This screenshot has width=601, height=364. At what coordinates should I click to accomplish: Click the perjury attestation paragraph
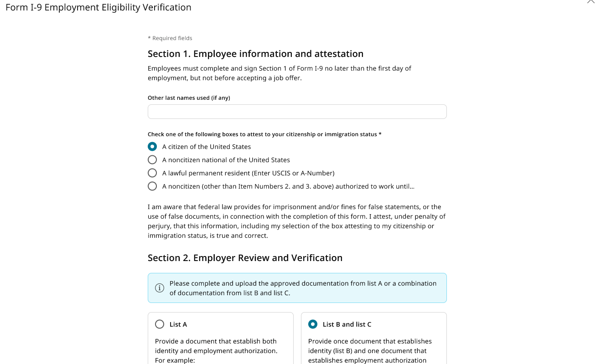click(x=297, y=221)
